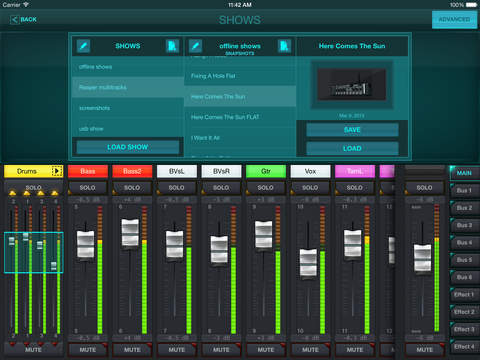Switch to the Bus 5 tab
The width and height of the screenshot is (480, 360).
click(464, 260)
